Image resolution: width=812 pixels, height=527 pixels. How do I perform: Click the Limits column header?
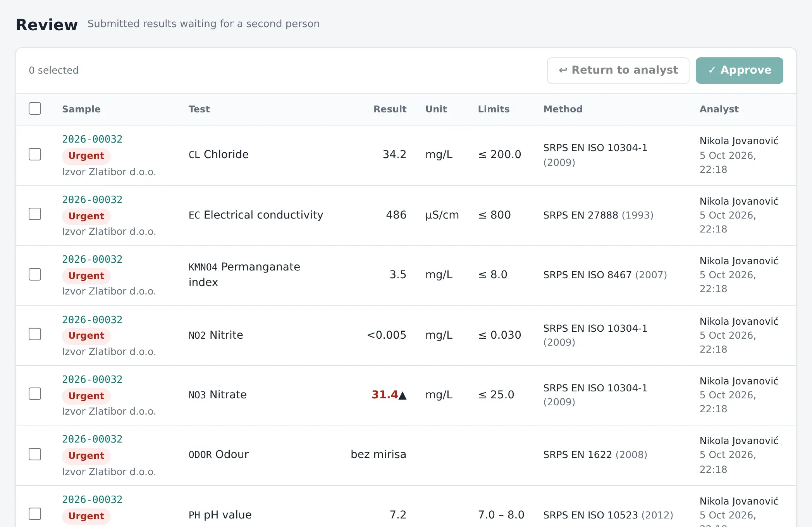pos(494,109)
